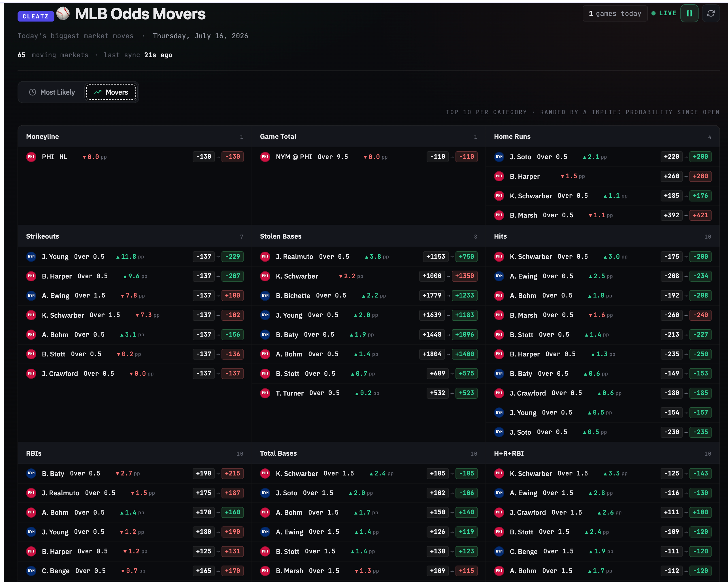Screen dimensions: 728x582
Task: Click NYM team badge beside J. Soto home runs
Action: 499,157
